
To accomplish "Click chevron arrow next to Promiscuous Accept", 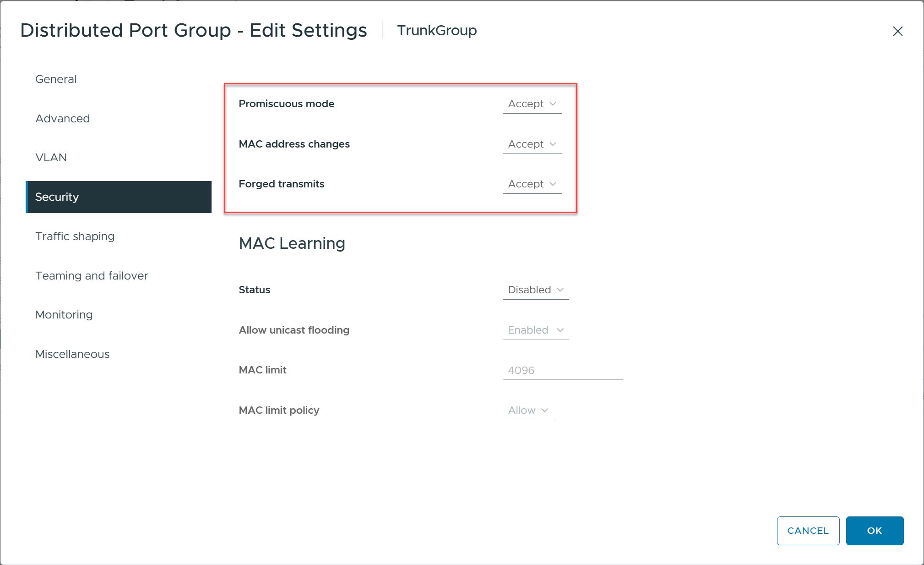I will [x=553, y=104].
